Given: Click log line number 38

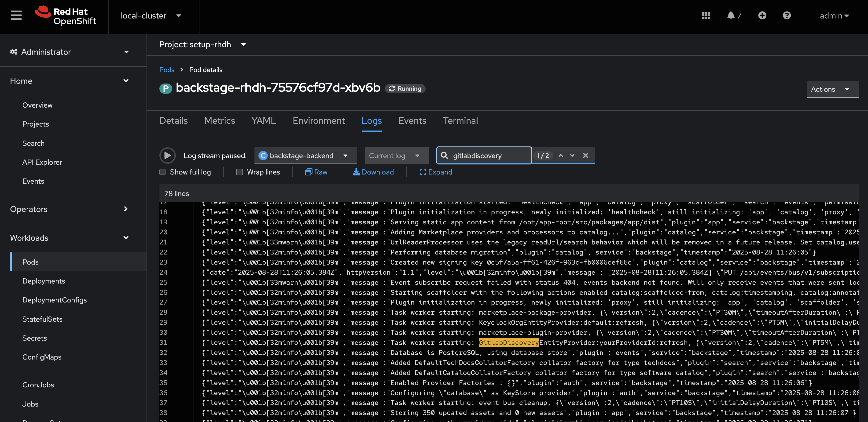Looking at the screenshot, I should point(163,413).
